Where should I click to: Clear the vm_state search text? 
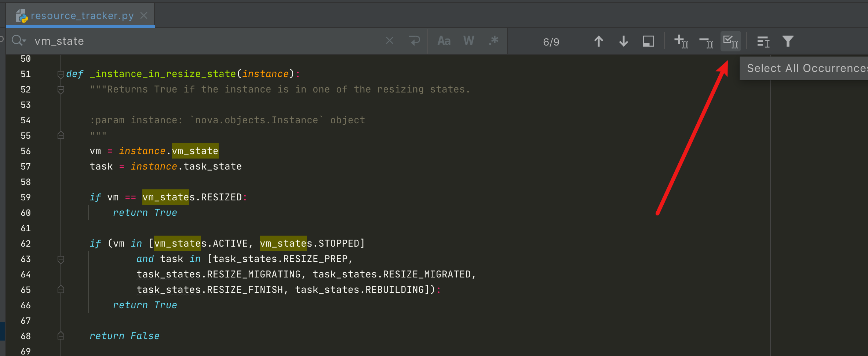(x=390, y=41)
